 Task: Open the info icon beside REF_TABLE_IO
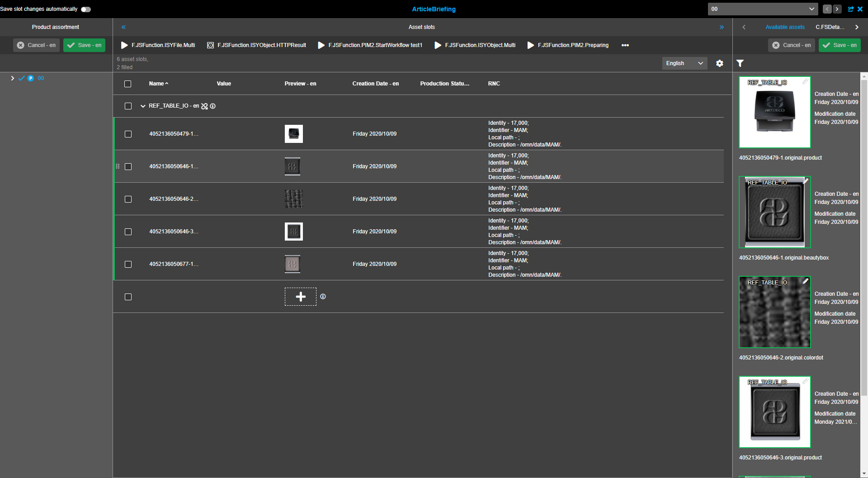tap(213, 106)
